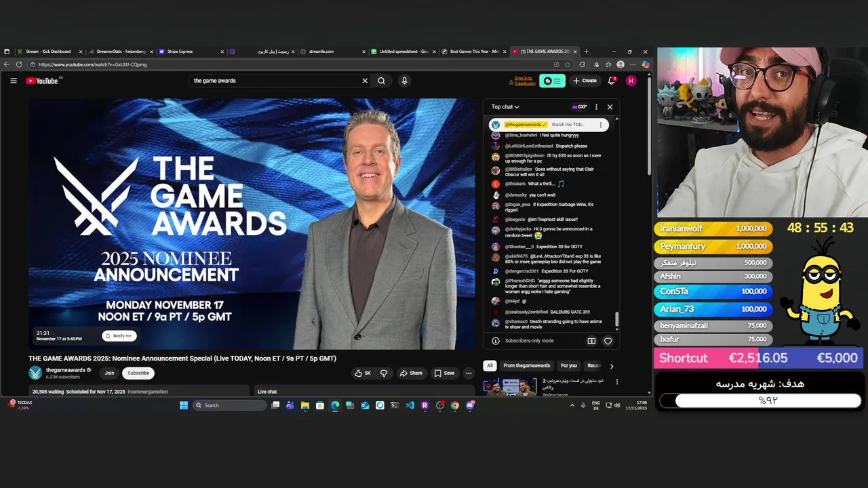Select the All suggestions chip
The height and width of the screenshot is (488, 868).
click(x=490, y=365)
